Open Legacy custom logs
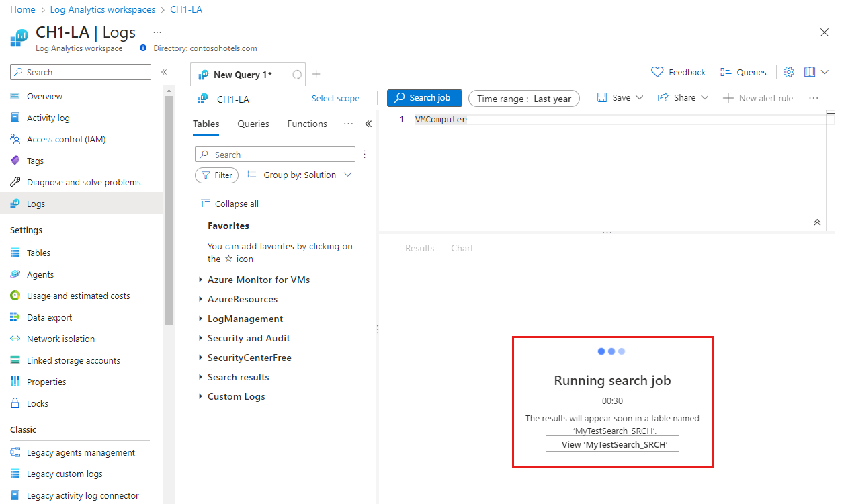The width and height of the screenshot is (846, 504). [x=65, y=474]
